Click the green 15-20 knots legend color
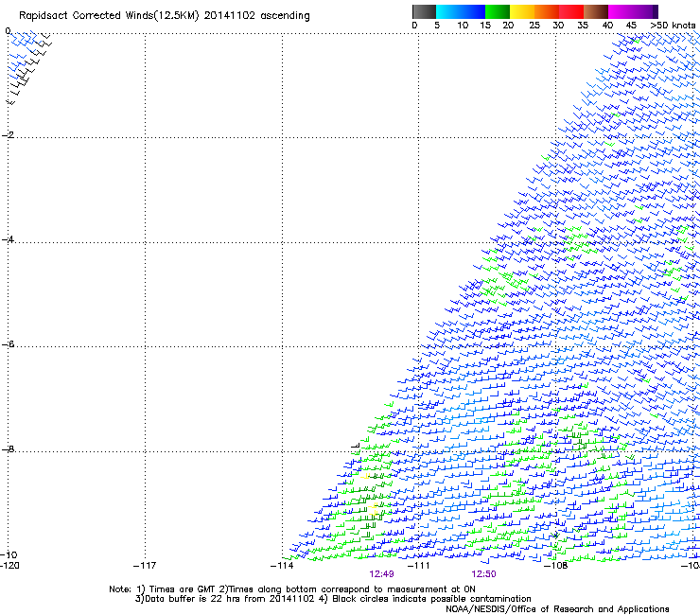This screenshot has height=615, width=700. pyautogui.click(x=498, y=11)
